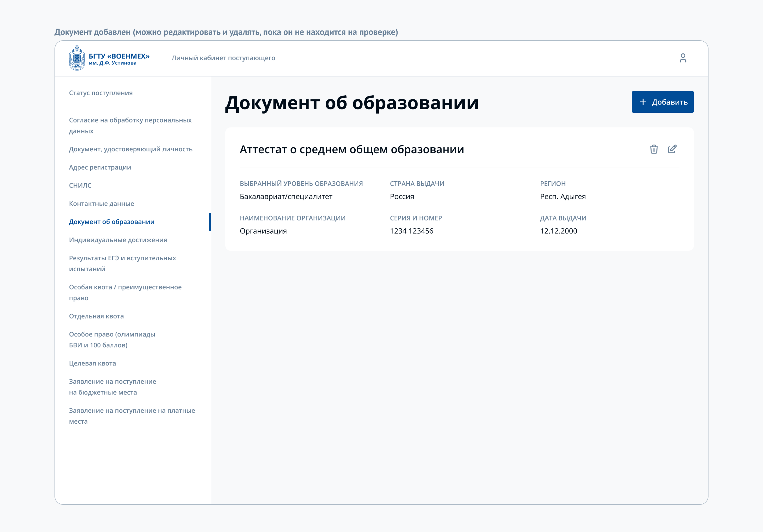Go to Согласие на обработку персональных данных
Image resolution: width=763 pixels, height=532 pixels.
tap(130, 126)
